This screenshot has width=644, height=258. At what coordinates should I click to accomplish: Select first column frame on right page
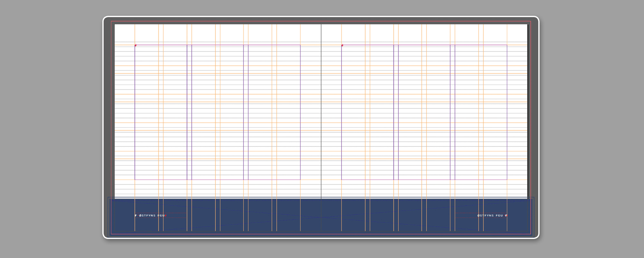point(367,112)
